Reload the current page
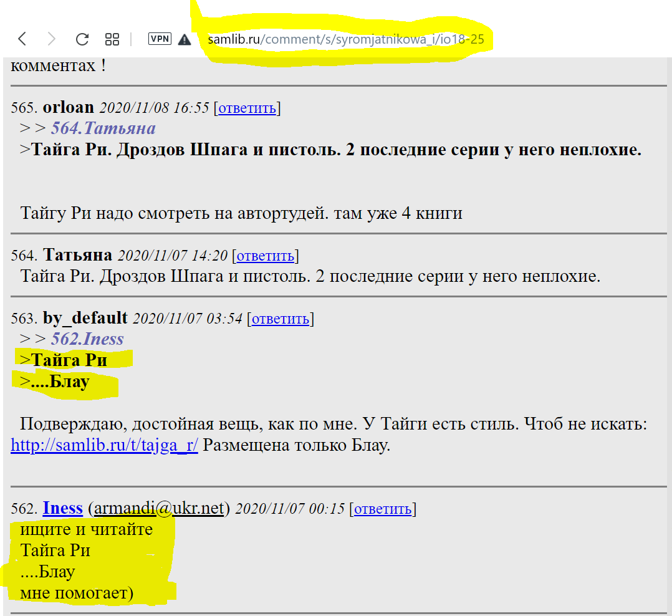The image size is (672, 616). (x=82, y=39)
